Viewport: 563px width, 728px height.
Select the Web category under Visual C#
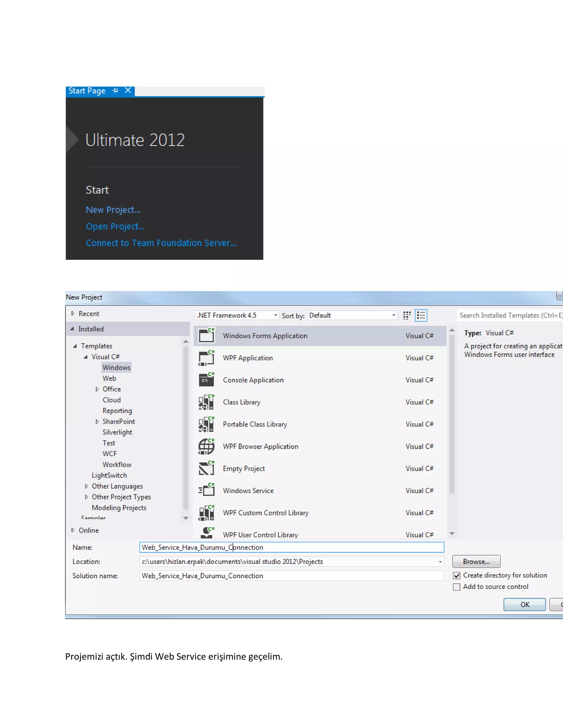tap(109, 378)
